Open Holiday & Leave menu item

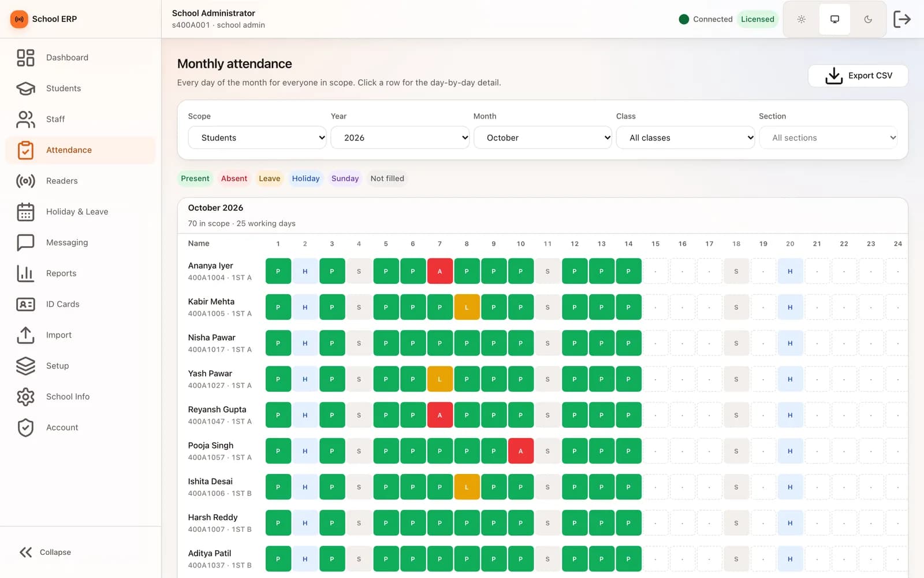[80, 212]
